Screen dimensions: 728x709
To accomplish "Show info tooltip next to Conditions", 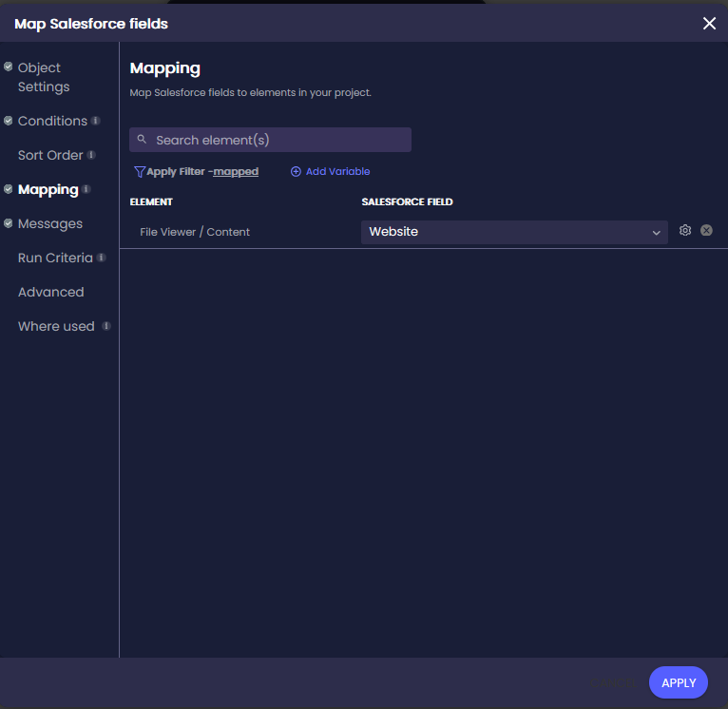I will pyautogui.click(x=96, y=121).
